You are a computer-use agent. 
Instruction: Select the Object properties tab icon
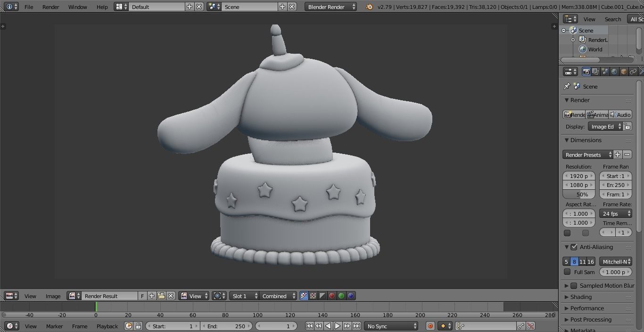[624, 72]
